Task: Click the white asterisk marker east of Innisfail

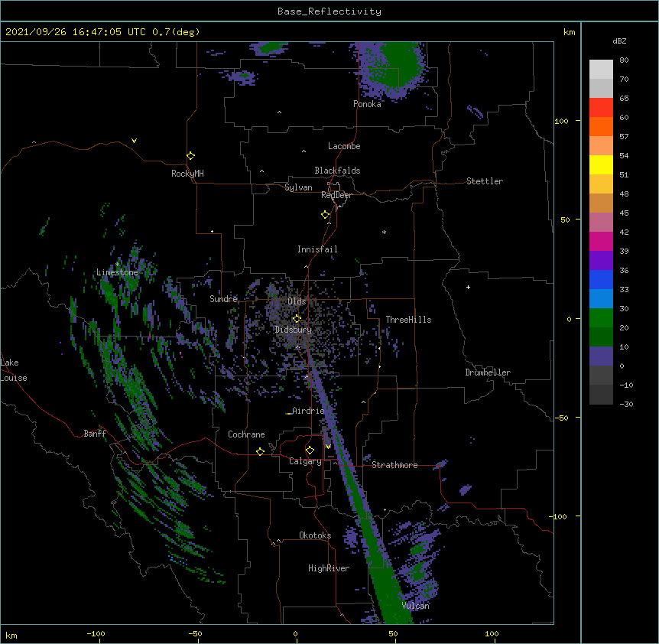Action: tap(384, 232)
